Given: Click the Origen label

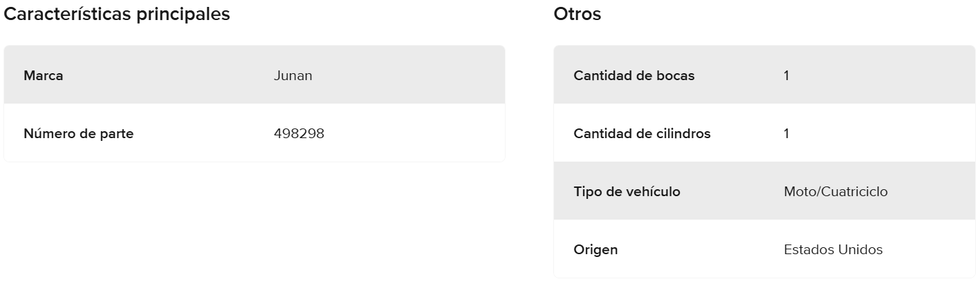Looking at the screenshot, I should pyautogui.click(x=595, y=249).
